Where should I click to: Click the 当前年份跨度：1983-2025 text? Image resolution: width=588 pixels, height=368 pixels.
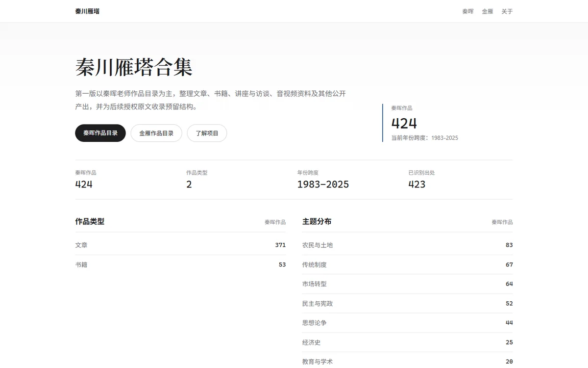(x=425, y=138)
